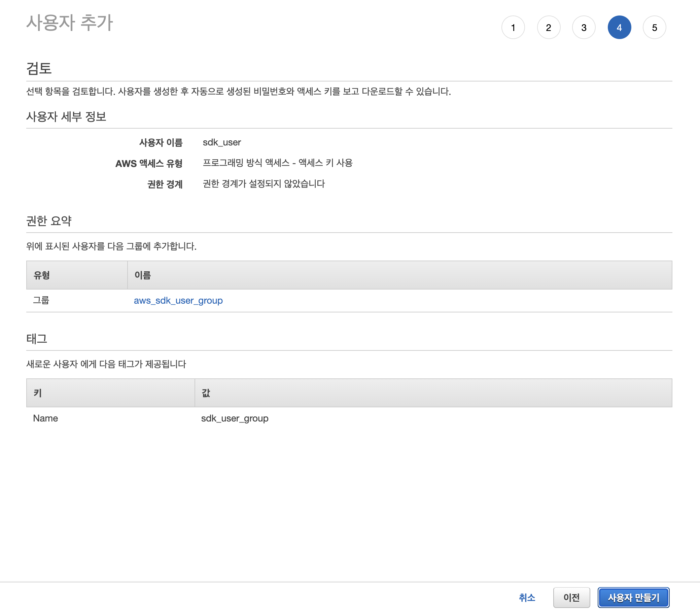The width and height of the screenshot is (700, 610).
Task: Open aws_sdk_user_group group link
Action: point(178,301)
